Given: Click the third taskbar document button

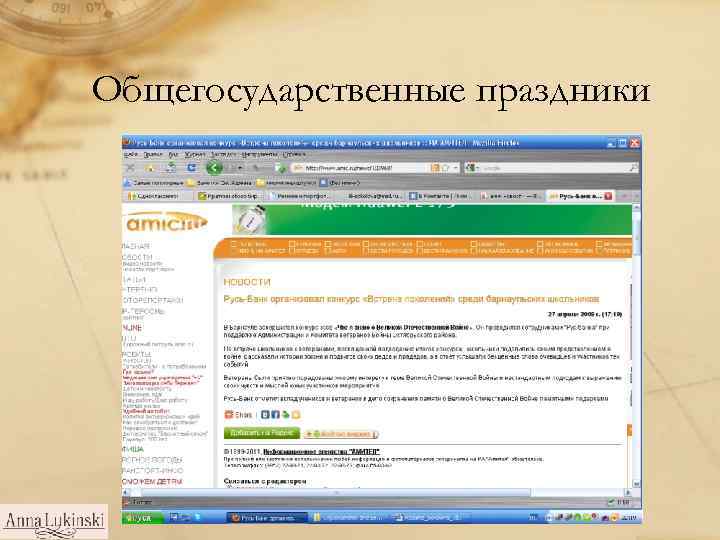Looking at the screenshot, I should [x=430, y=518].
